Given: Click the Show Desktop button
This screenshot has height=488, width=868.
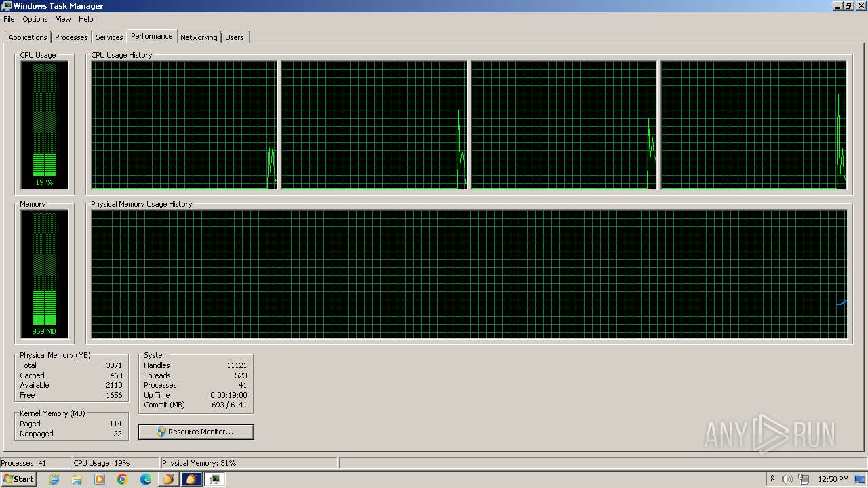Looking at the screenshot, I should click(x=861, y=479).
